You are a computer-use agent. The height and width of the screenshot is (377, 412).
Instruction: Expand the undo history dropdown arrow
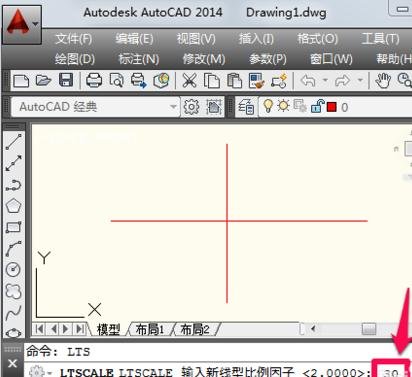pyautogui.click(x=325, y=80)
